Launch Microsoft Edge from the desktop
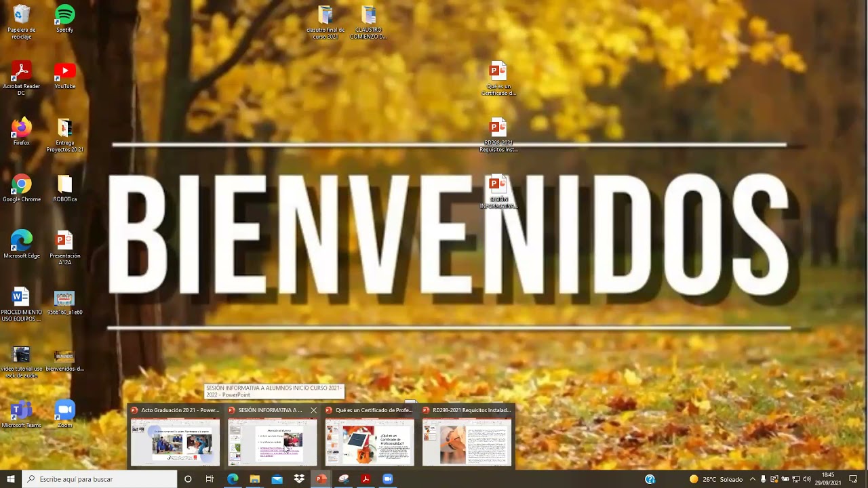The image size is (868, 488). [x=21, y=244]
